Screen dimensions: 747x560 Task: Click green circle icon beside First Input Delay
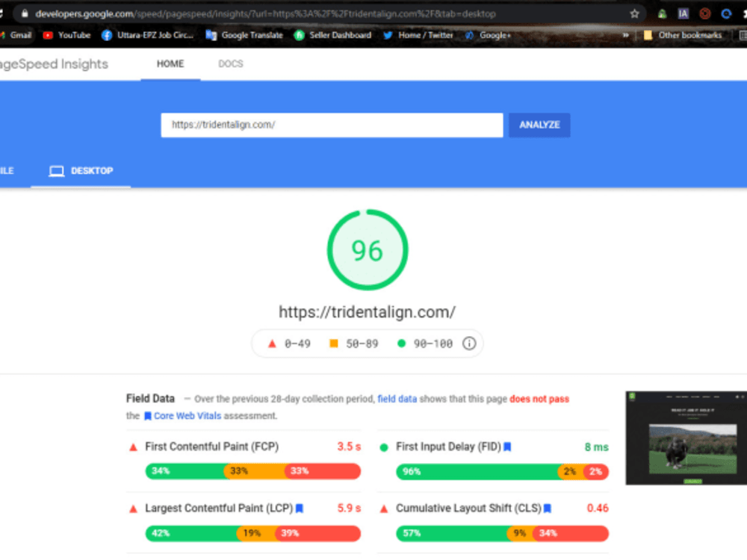coord(384,447)
